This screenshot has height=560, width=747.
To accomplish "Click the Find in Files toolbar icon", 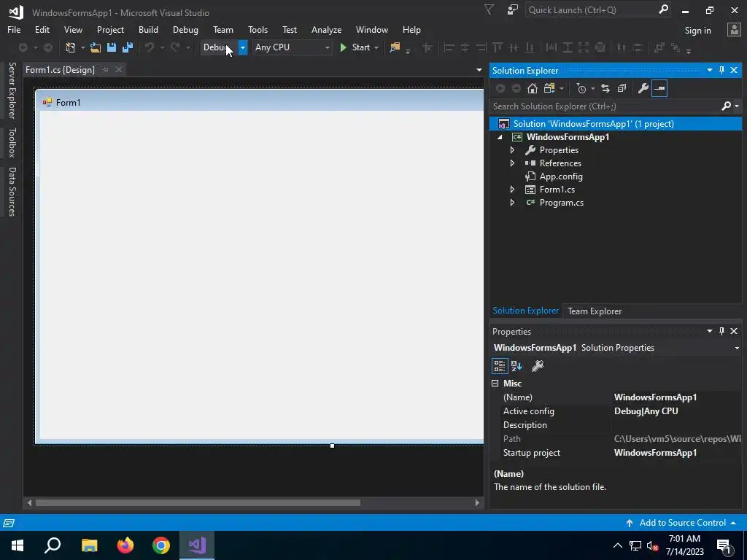I will (x=395, y=47).
